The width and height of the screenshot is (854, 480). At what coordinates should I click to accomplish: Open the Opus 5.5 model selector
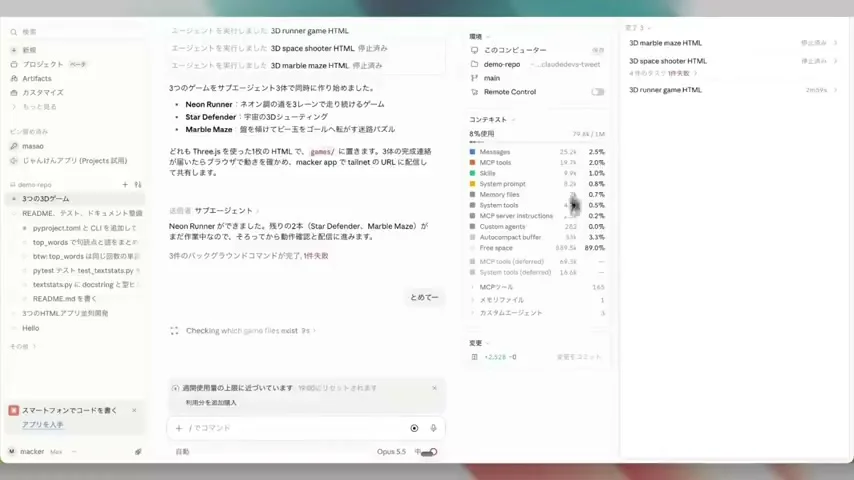(x=391, y=452)
